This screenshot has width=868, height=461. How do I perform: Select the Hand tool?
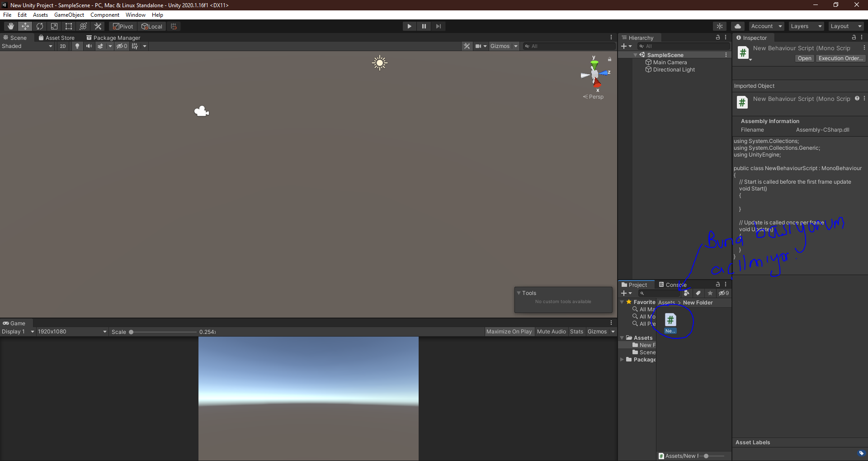tap(11, 26)
